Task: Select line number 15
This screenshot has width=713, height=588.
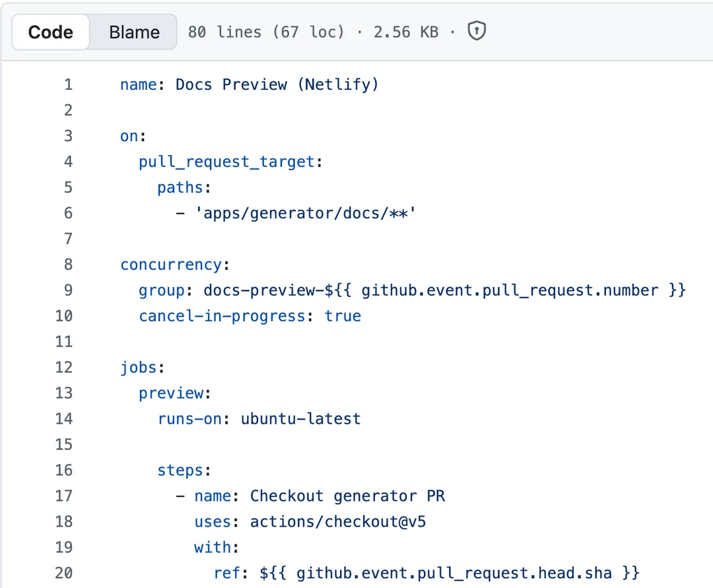Action: [x=63, y=444]
